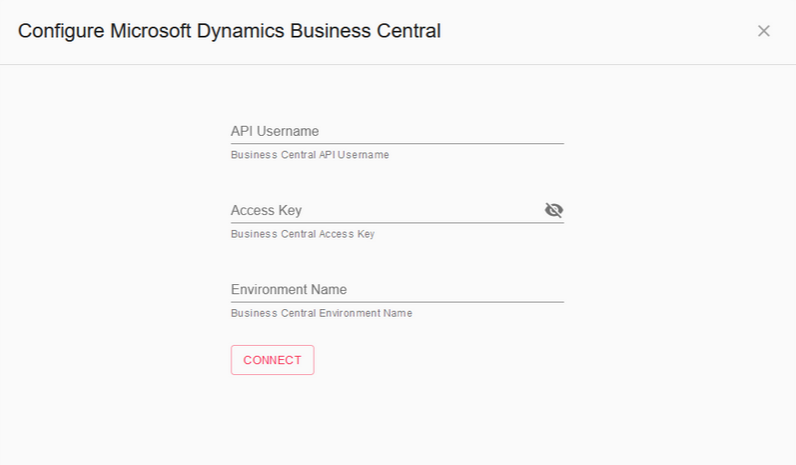Click the dialog title 'Configure Microsoft Dynamics Business Central'
Image resolution: width=796 pixels, height=465 pixels.
tap(229, 31)
